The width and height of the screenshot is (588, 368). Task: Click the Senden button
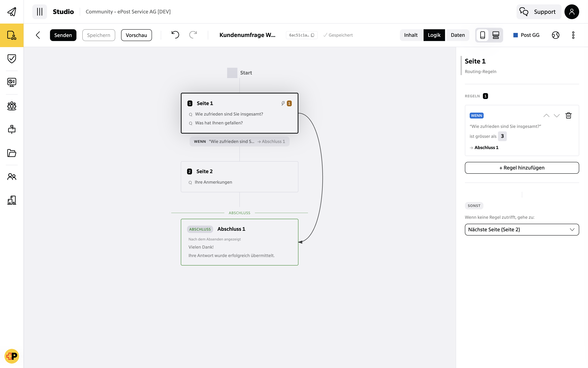(63, 35)
